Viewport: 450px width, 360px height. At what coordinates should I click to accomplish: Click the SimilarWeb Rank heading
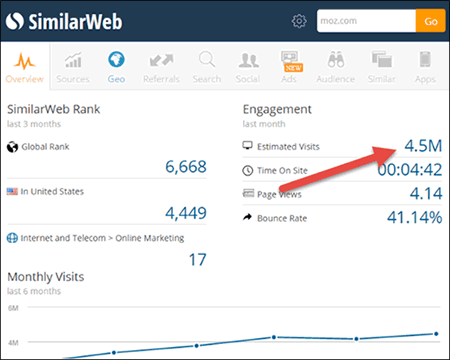(x=54, y=109)
